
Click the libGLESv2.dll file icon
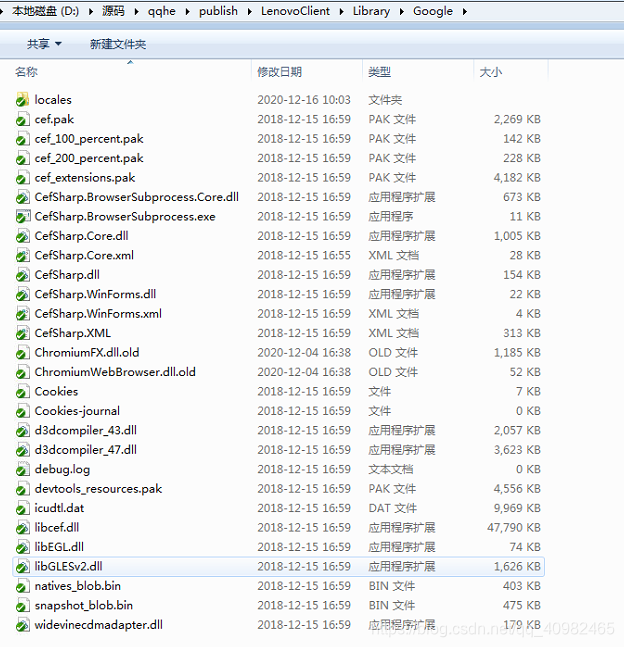click(23, 566)
